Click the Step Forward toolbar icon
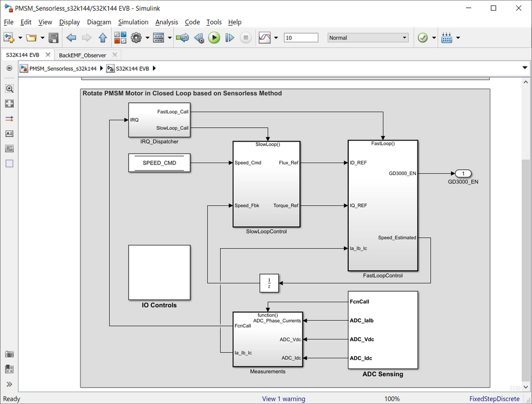This screenshot has height=404, width=532. point(230,38)
